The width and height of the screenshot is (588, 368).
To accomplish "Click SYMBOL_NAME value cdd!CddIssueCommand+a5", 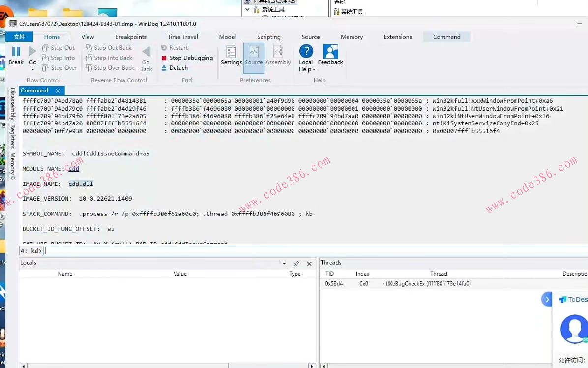I will pos(111,154).
